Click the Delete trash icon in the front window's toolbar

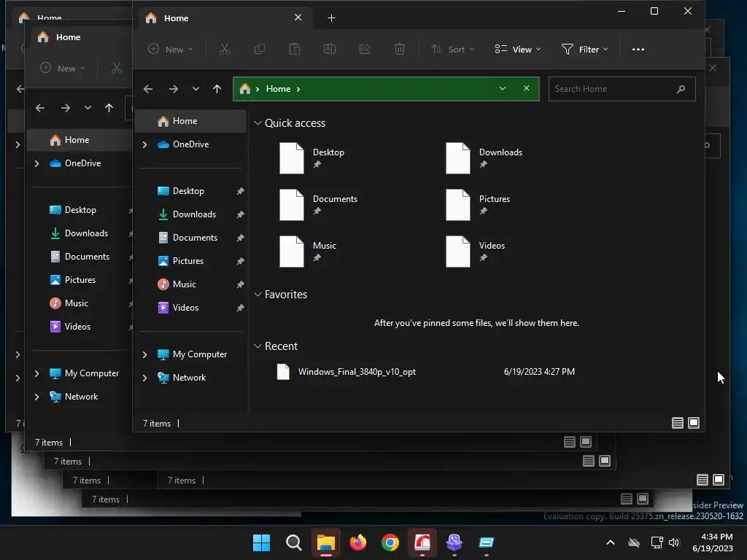point(400,49)
